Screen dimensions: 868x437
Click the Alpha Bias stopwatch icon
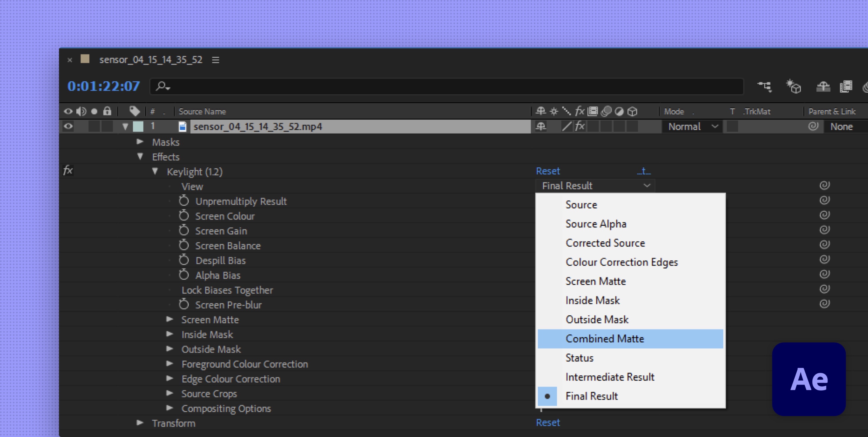tap(184, 275)
